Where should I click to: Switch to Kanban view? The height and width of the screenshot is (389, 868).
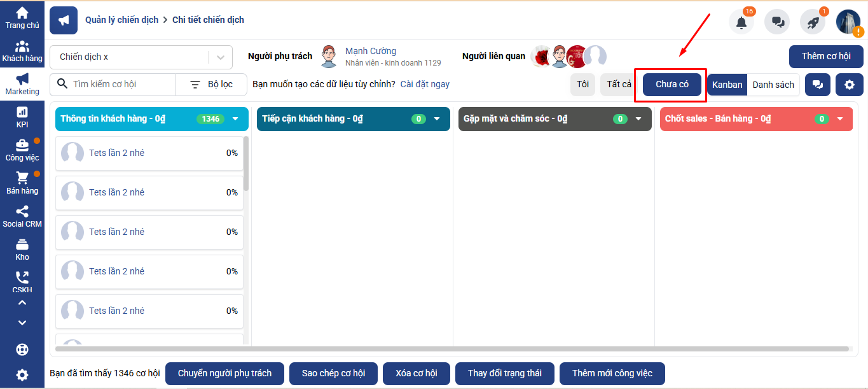(x=727, y=85)
